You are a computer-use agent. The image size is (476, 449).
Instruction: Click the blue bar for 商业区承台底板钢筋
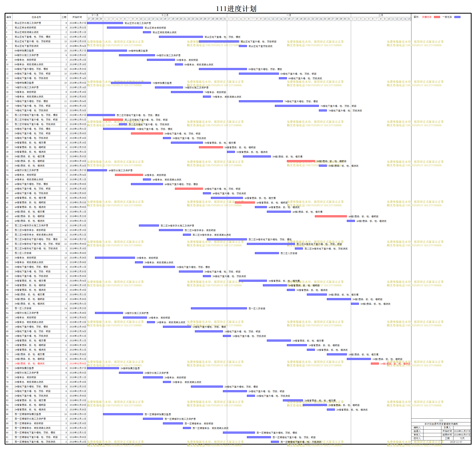pos(125,28)
